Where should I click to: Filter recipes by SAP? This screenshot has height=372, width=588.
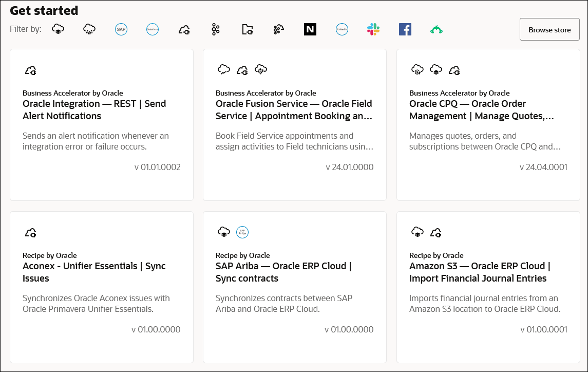point(121,29)
